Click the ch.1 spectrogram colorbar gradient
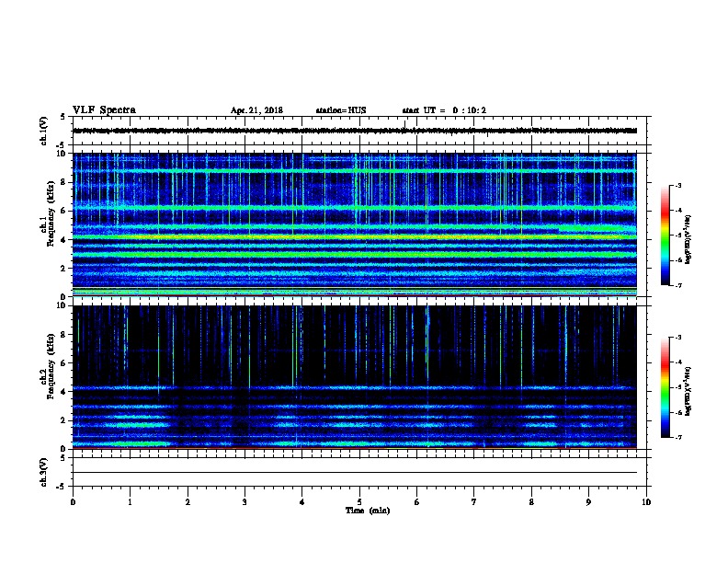Screen dimensions: 728x563 (665, 236)
